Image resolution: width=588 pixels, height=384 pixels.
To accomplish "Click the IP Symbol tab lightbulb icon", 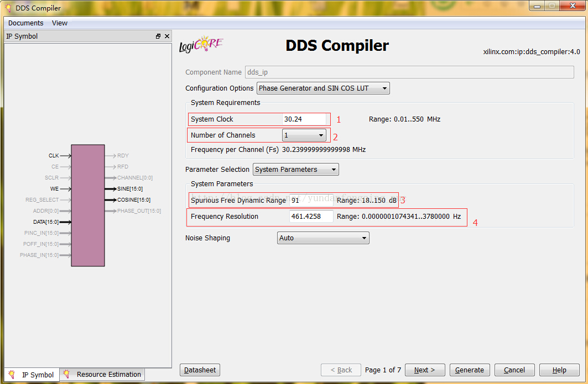I will [x=12, y=374].
